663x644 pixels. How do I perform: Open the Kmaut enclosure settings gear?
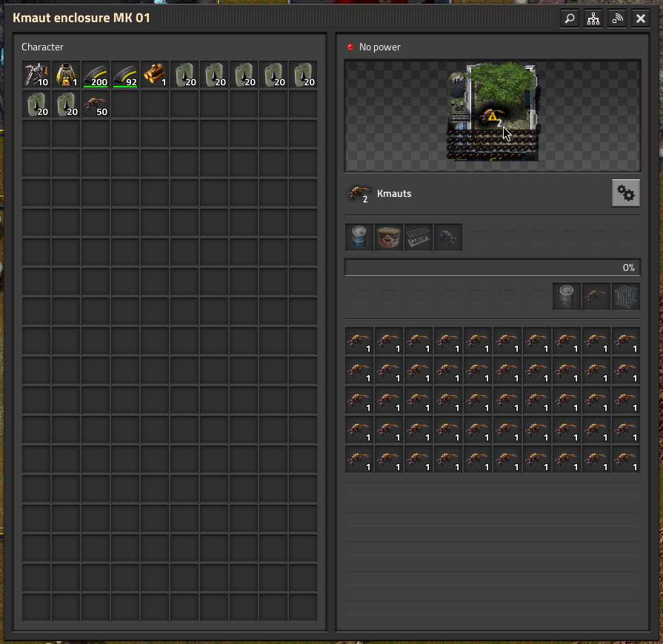click(x=625, y=192)
